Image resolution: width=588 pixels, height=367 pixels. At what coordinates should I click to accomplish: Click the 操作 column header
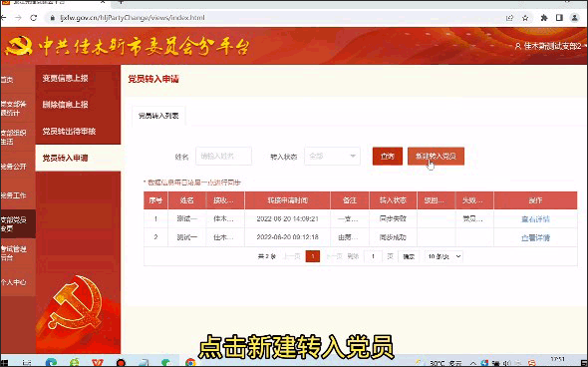535,200
